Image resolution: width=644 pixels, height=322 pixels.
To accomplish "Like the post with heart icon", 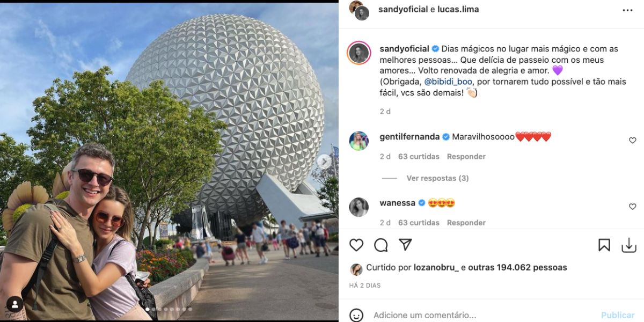I will point(356,245).
